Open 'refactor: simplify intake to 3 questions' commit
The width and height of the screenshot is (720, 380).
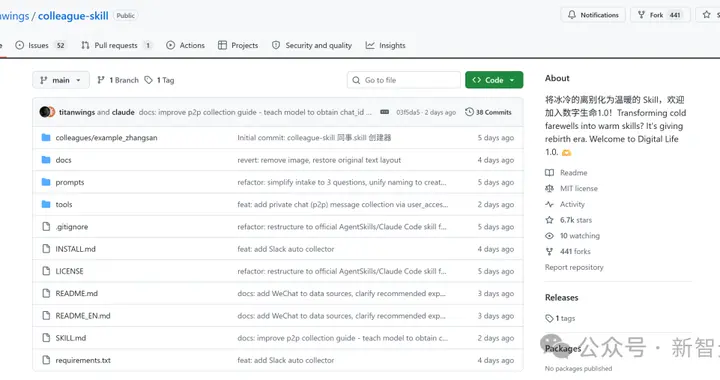click(x=342, y=182)
